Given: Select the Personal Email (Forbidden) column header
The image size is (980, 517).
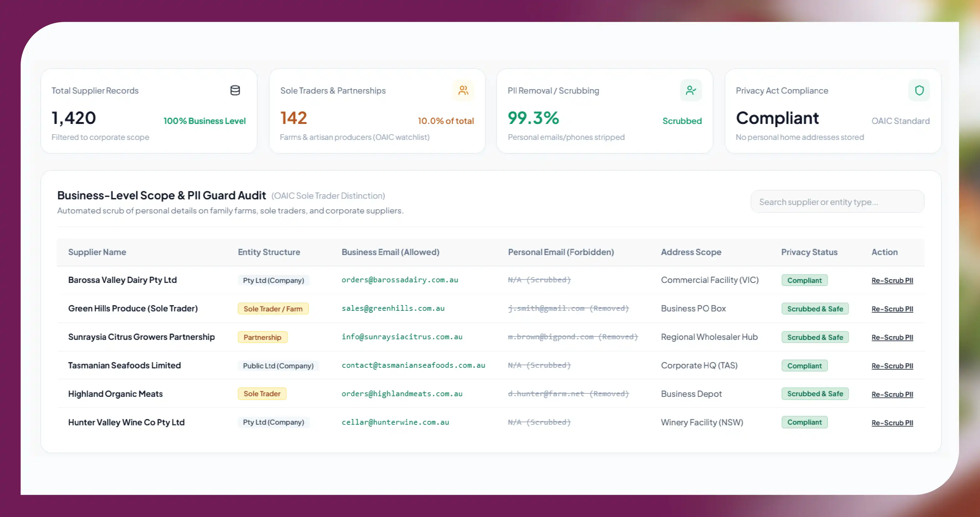Looking at the screenshot, I should pyautogui.click(x=561, y=252).
